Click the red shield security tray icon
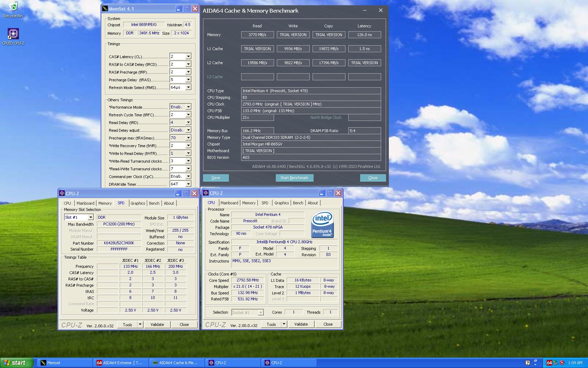588x368 pixels. click(x=562, y=363)
